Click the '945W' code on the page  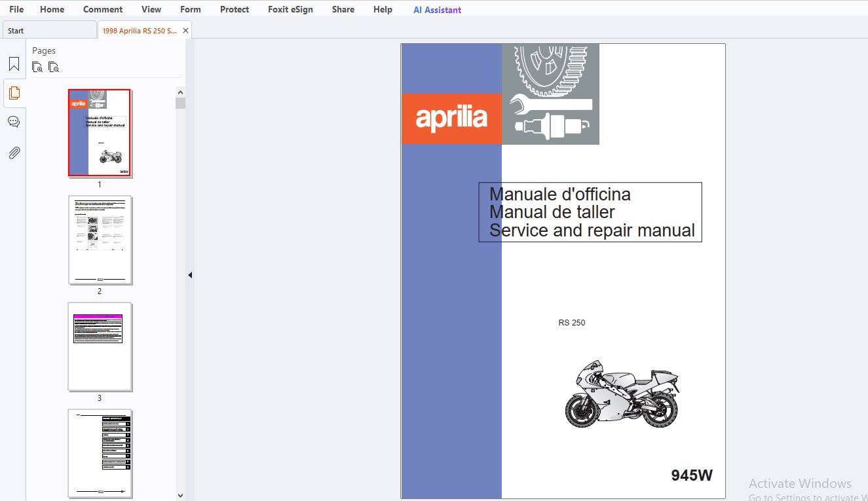692,475
